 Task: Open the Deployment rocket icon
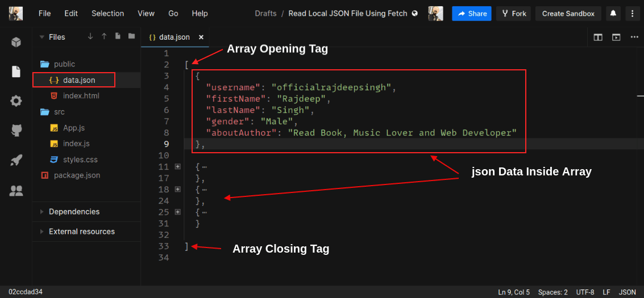click(x=16, y=160)
